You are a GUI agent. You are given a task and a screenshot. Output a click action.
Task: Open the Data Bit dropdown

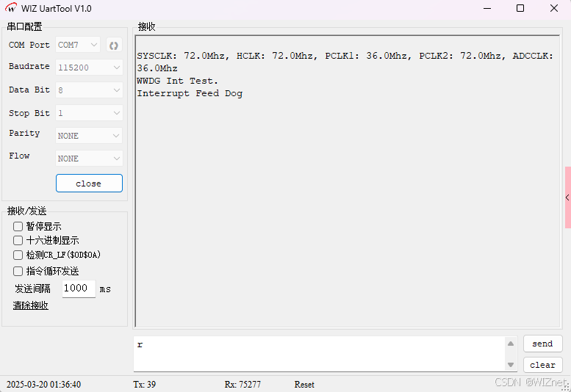point(89,90)
